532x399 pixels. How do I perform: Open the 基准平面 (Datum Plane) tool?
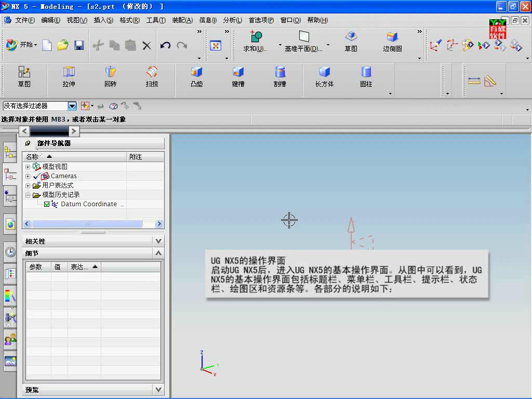pyautogui.click(x=303, y=41)
